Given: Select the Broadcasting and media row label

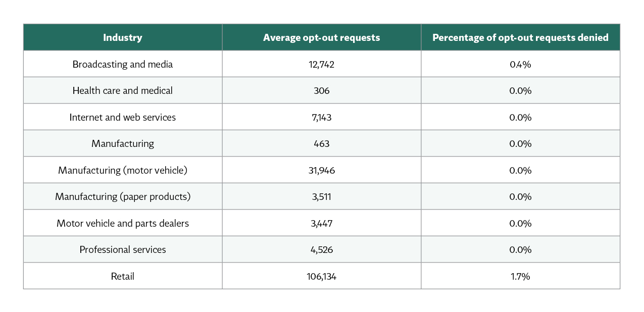Looking at the screenshot, I should [123, 64].
